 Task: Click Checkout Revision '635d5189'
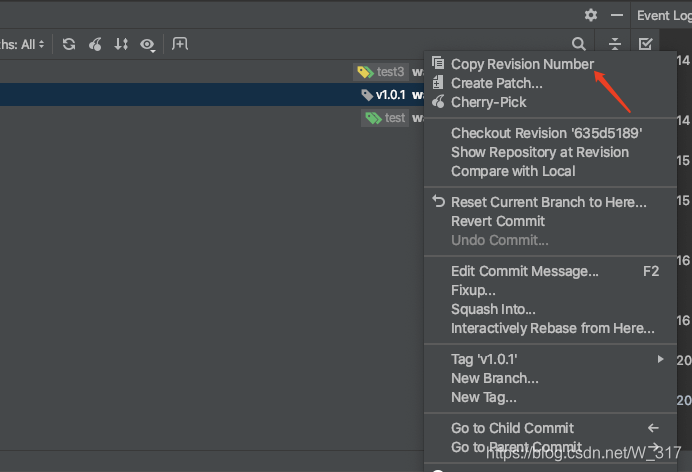tap(546, 133)
